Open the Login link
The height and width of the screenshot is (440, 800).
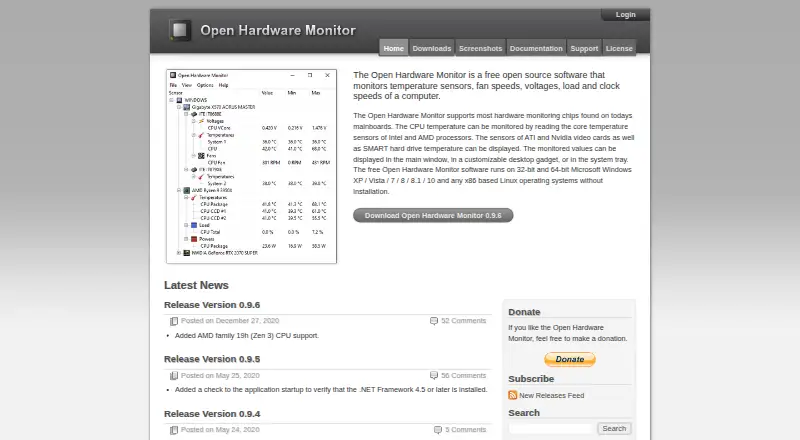(625, 15)
